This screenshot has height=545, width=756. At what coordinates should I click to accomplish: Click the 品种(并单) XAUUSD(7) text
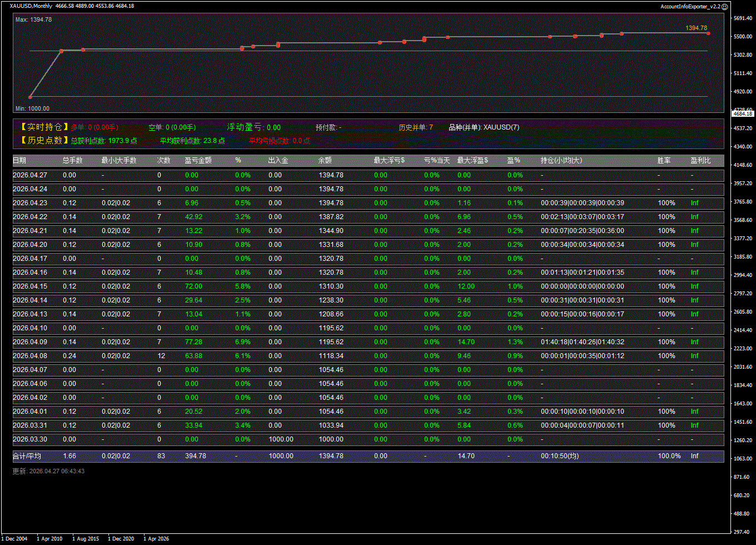pyautogui.click(x=484, y=127)
